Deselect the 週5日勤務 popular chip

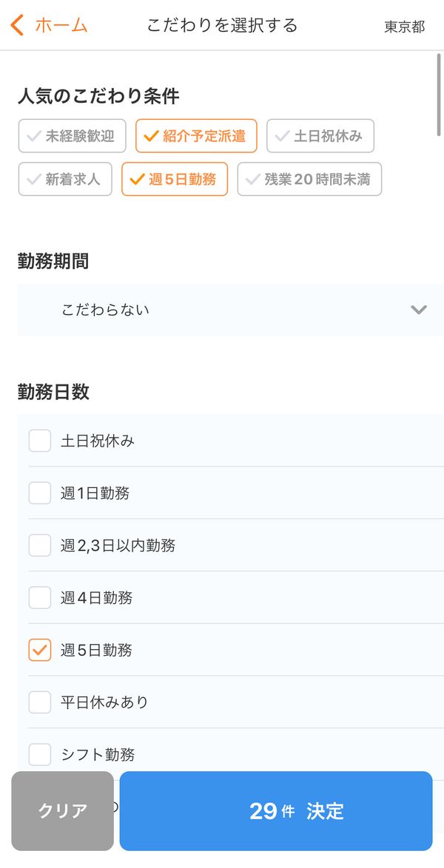pos(175,179)
